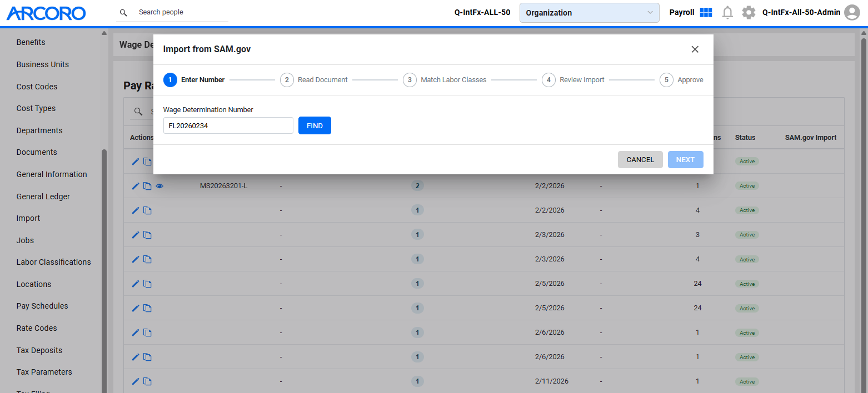Go to the Approve step

coord(682,80)
